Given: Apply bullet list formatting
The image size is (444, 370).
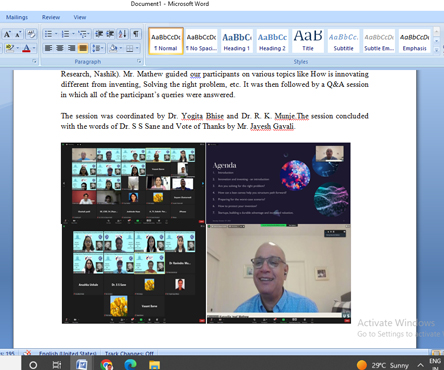Looking at the screenshot, I should point(48,34).
